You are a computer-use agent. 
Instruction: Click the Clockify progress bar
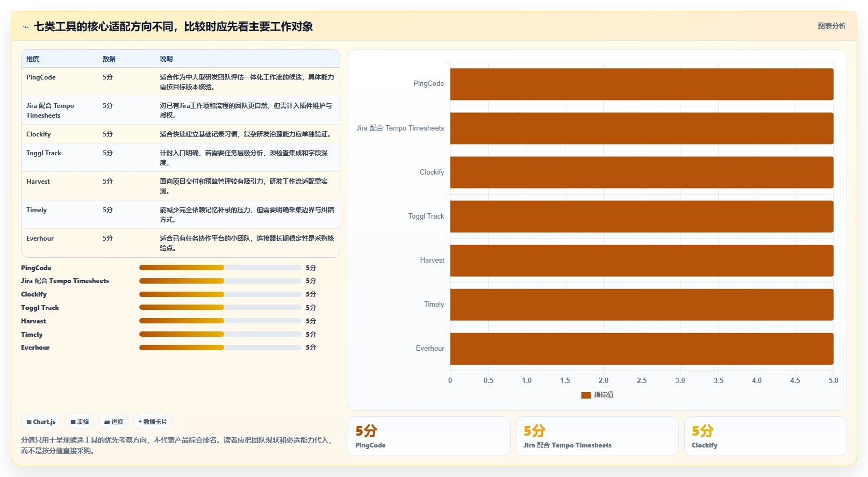220,294
